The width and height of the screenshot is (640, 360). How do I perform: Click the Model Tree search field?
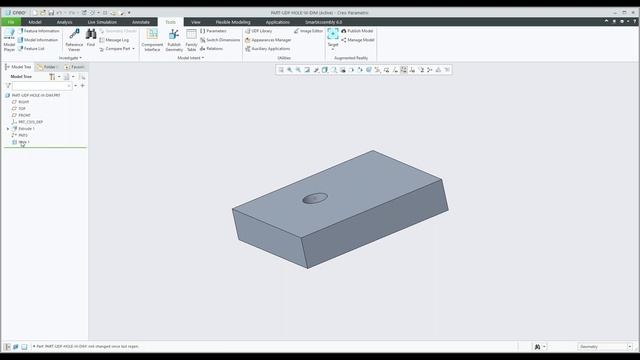click(42, 86)
